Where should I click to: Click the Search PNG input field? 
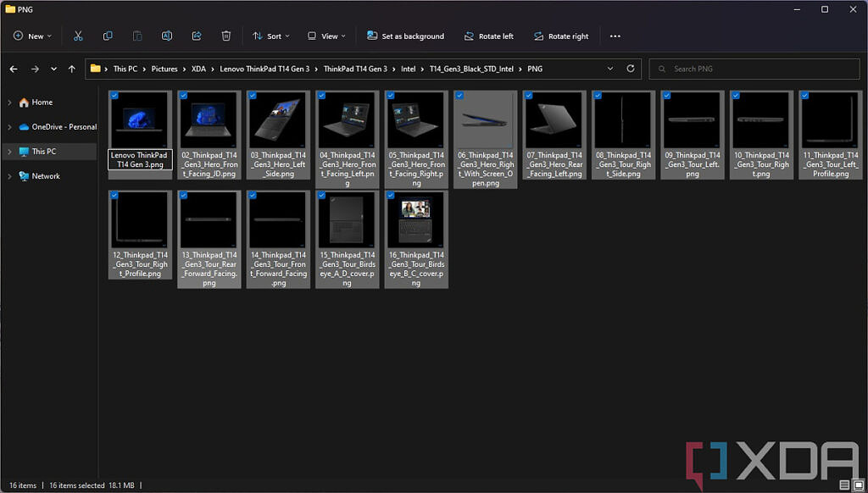click(754, 69)
